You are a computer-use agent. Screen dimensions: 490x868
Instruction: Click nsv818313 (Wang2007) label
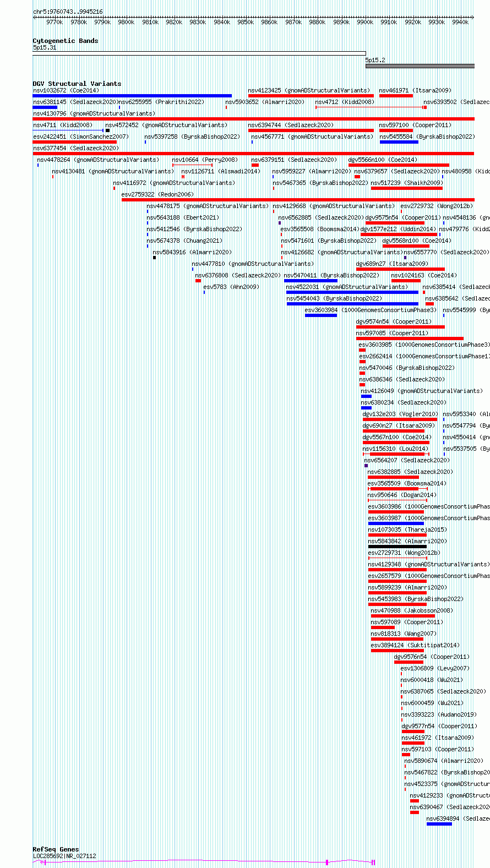pyautogui.click(x=404, y=634)
